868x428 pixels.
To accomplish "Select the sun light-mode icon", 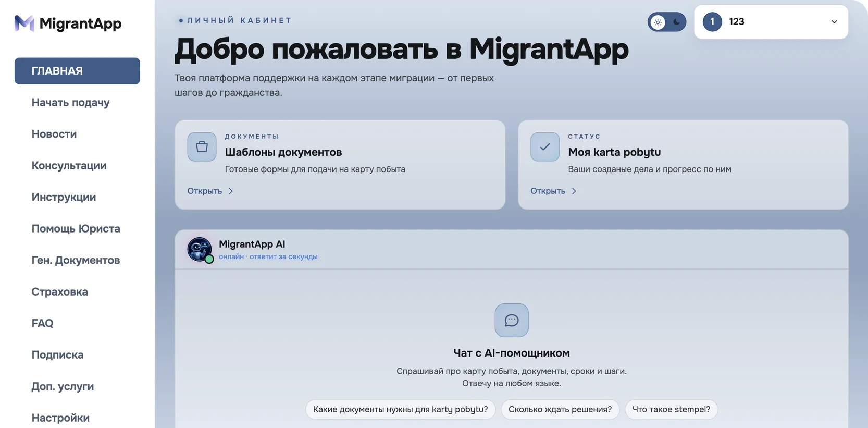I will click(x=658, y=22).
